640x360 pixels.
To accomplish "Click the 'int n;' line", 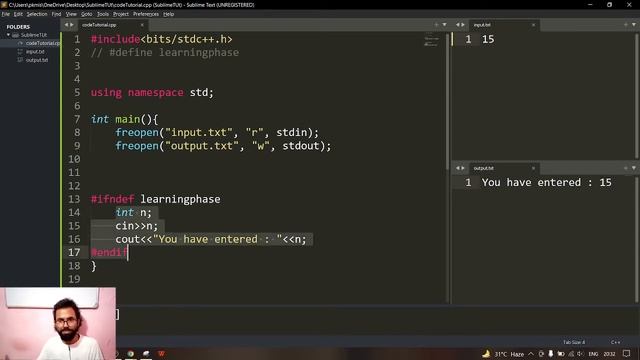I will click(133, 213).
